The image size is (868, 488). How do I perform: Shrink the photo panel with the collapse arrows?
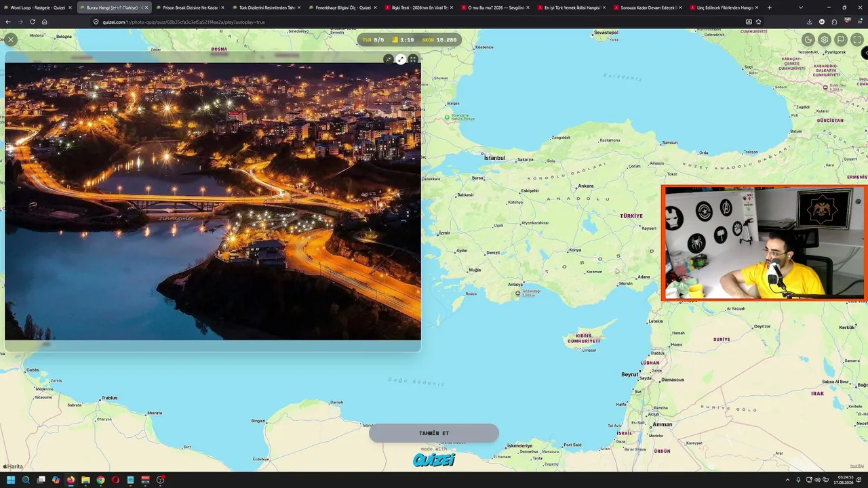pyautogui.click(x=388, y=60)
